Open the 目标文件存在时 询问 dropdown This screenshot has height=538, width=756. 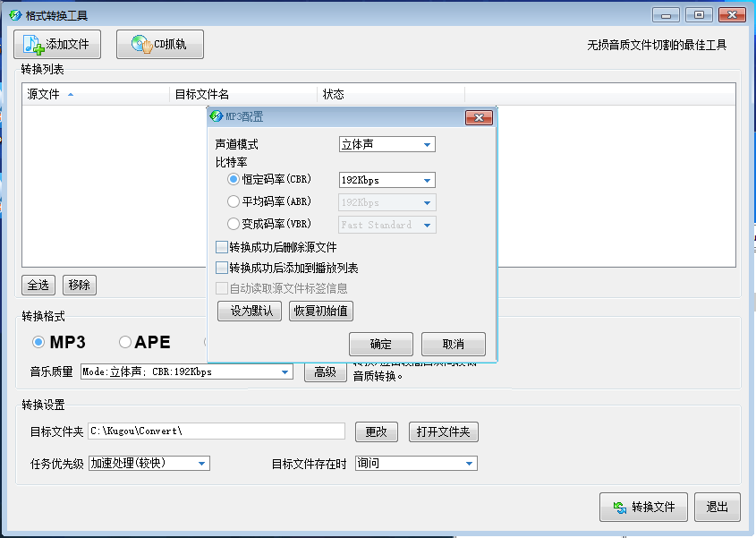tap(416, 463)
